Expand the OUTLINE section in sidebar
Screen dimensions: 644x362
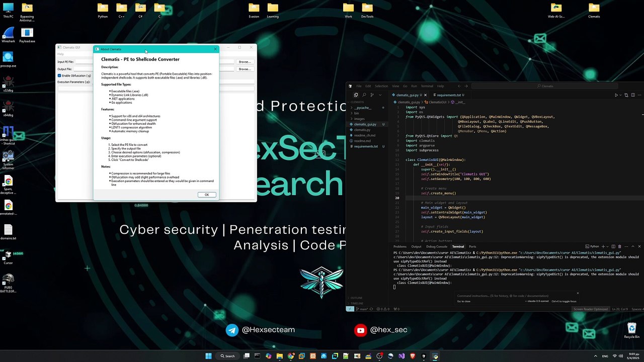pyautogui.click(x=356, y=298)
